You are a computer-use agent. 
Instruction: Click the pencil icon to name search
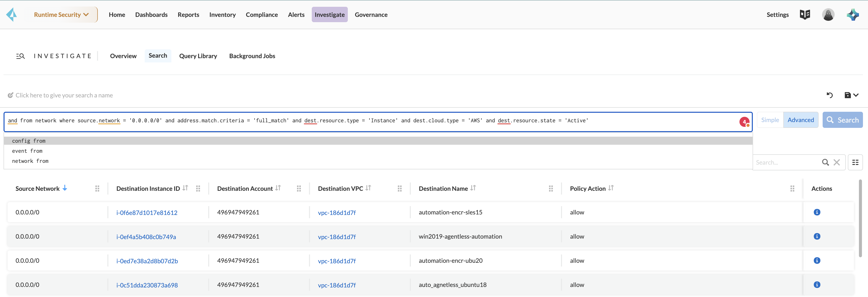(x=10, y=95)
